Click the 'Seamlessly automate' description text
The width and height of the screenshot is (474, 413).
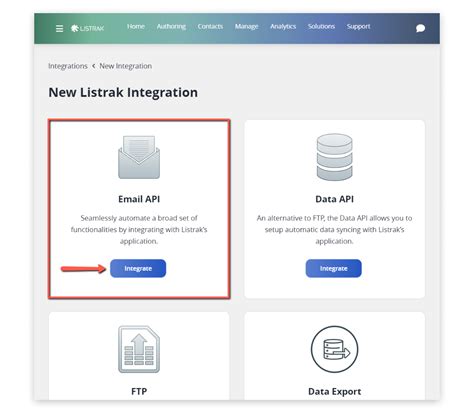coord(139,230)
